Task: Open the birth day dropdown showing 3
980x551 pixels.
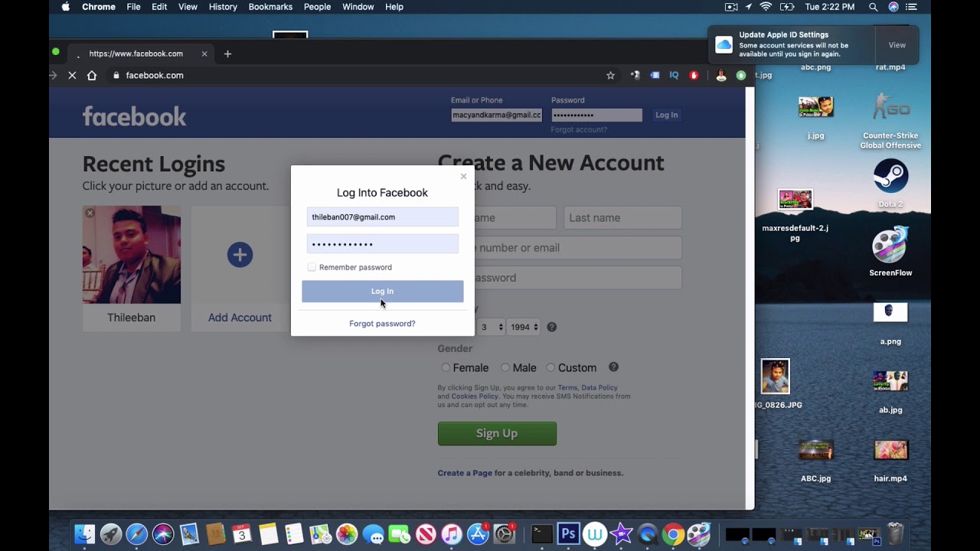Action: (491, 327)
